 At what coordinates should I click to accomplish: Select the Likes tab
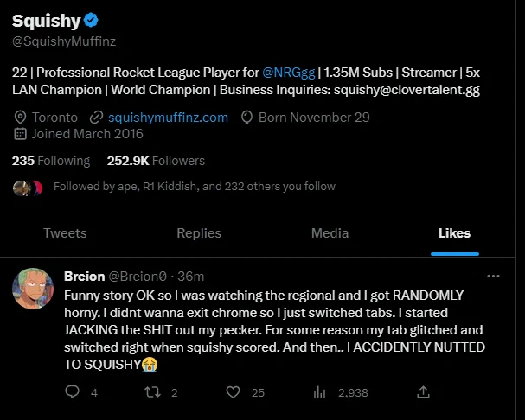pyautogui.click(x=454, y=233)
